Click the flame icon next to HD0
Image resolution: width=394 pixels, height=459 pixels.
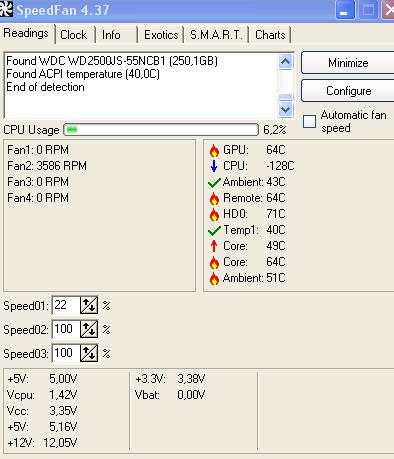pyautogui.click(x=214, y=214)
